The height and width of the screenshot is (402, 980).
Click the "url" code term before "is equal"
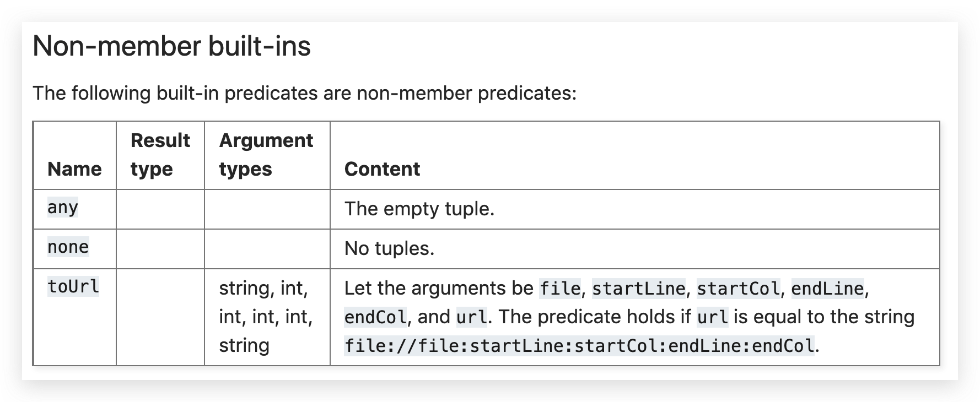(712, 317)
